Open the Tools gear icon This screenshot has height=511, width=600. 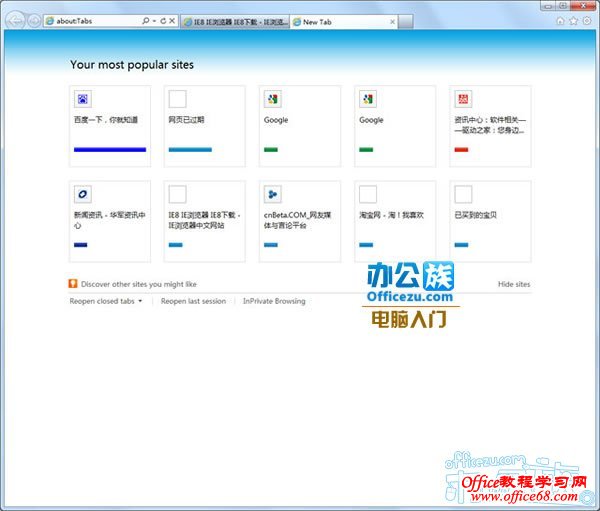tap(587, 21)
